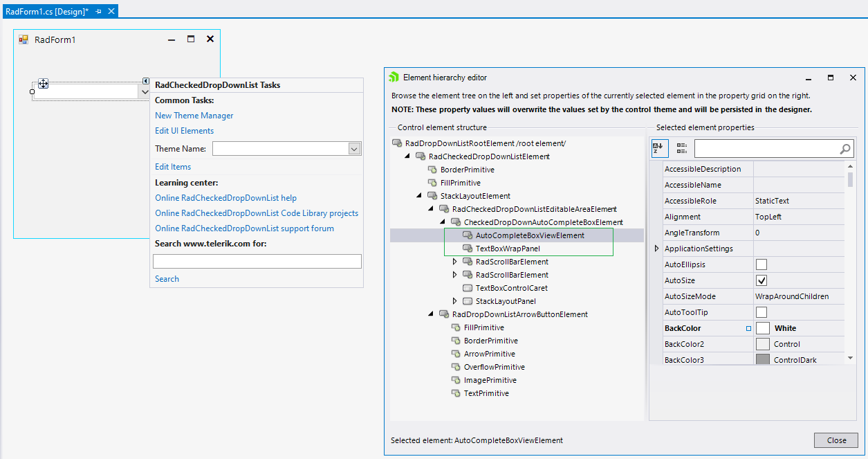Pin the RadForm1.cs [Design] tab

(x=98, y=12)
